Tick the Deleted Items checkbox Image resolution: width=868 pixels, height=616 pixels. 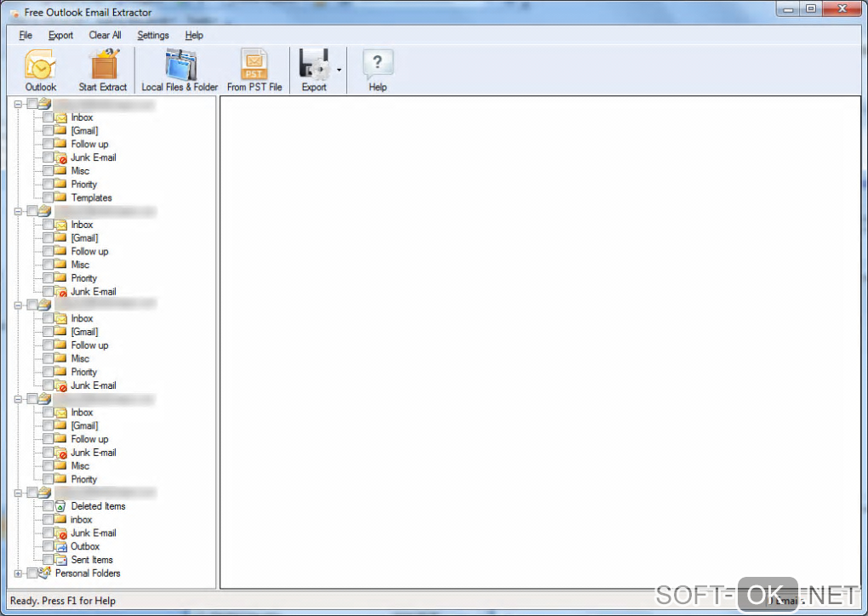coord(49,506)
